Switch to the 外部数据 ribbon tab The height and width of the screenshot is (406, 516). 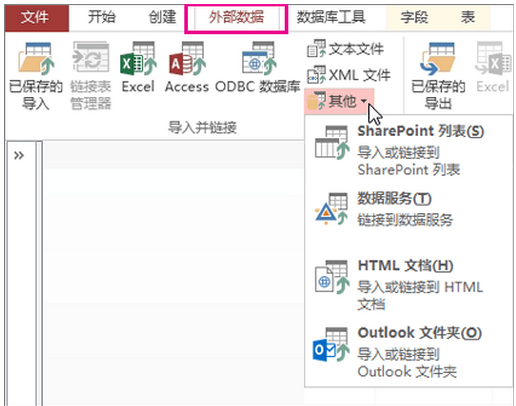click(x=236, y=17)
